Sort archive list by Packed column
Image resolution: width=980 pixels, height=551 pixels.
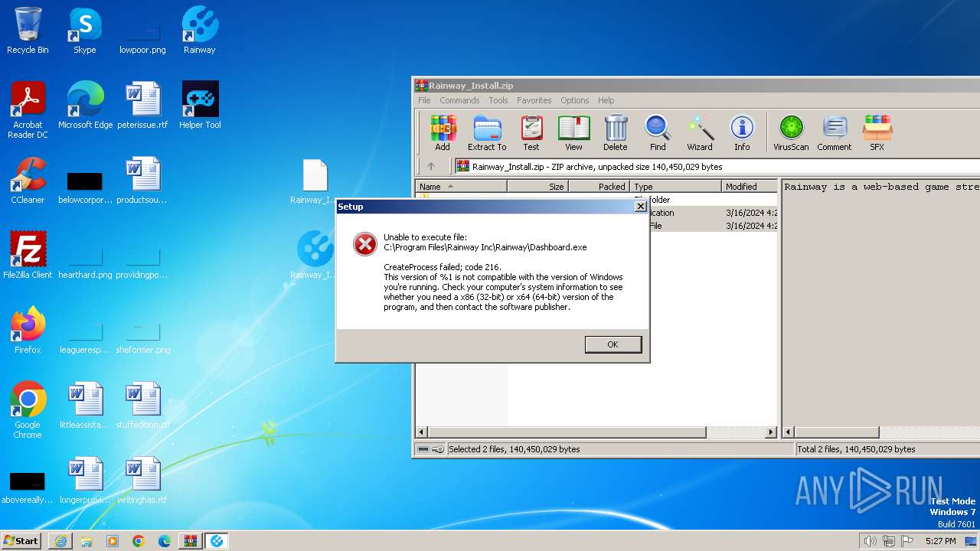click(599, 186)
